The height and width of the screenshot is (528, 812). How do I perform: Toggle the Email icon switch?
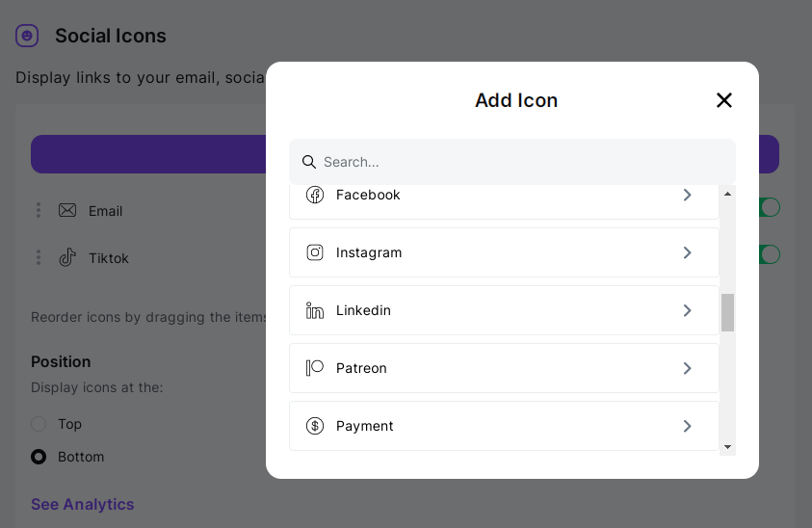tap(769, 207)
